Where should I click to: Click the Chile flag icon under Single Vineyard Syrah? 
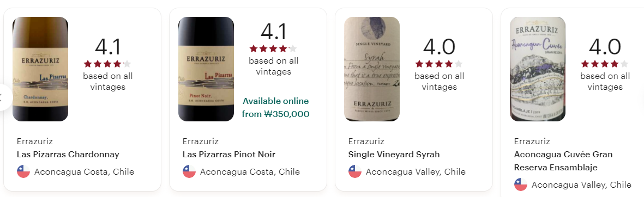[x=355, y=171]
